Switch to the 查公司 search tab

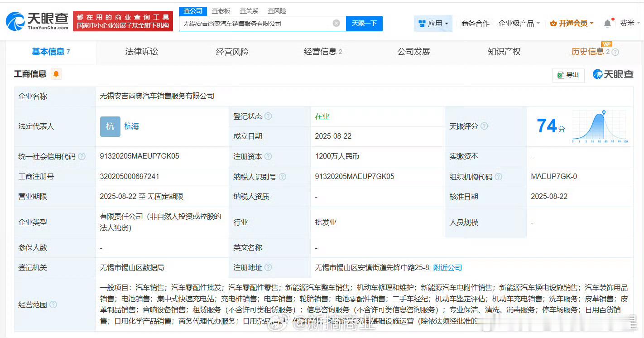[193, 11]
